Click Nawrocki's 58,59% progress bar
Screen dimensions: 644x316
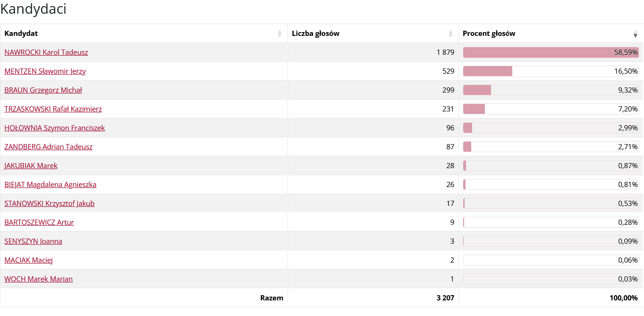(551, 52)
